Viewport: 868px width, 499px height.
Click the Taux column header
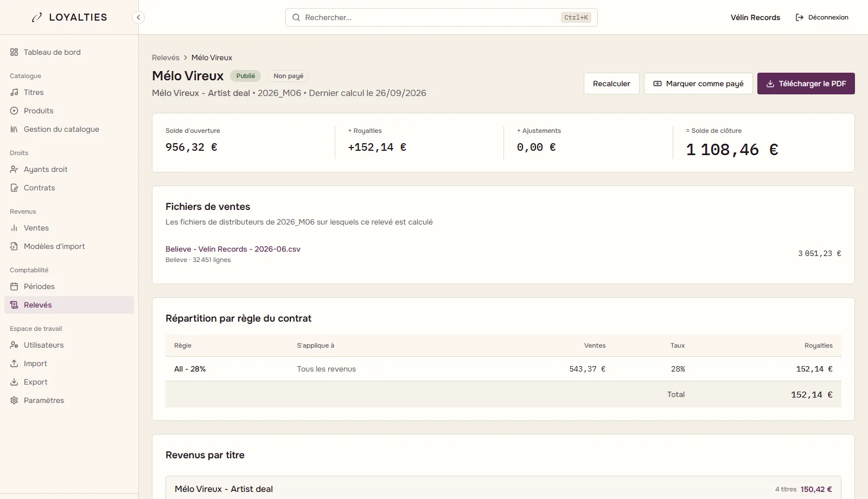pos(678,346)
